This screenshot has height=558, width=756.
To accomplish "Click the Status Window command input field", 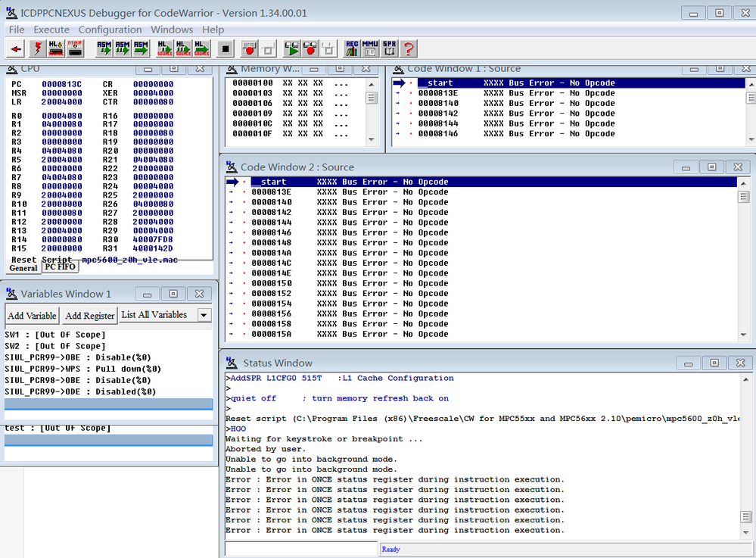I will 300,549.
